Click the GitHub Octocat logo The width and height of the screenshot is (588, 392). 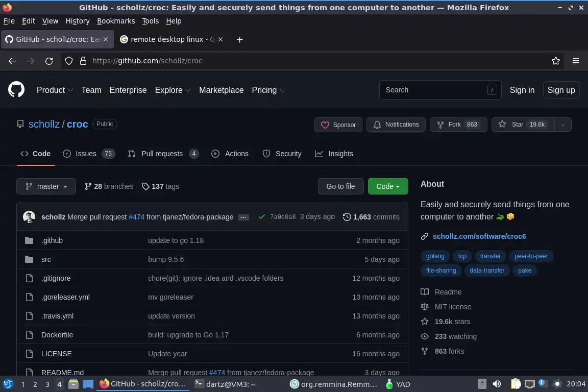(x=16, y=90)
